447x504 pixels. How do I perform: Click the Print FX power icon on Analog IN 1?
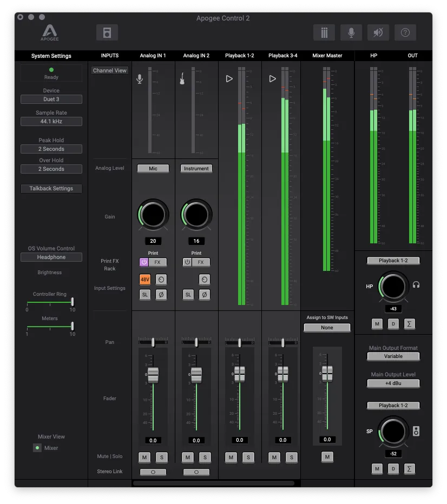(x=144, y=262)
